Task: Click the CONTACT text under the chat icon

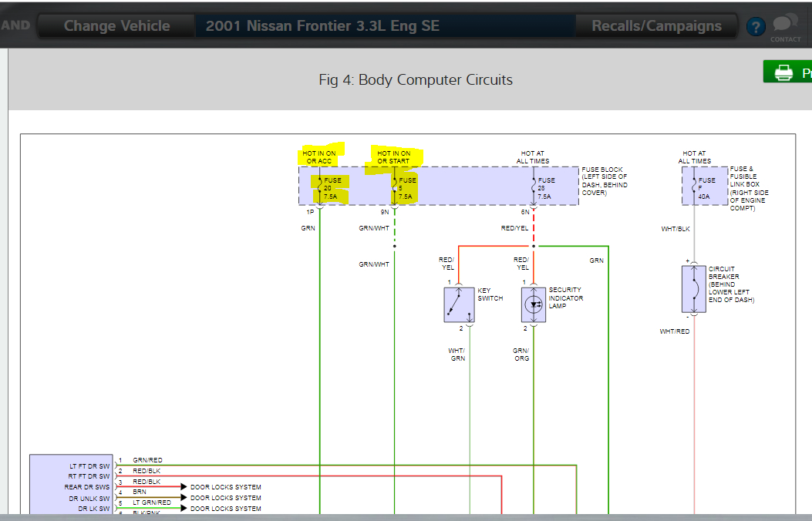Action: click(785, 39)
